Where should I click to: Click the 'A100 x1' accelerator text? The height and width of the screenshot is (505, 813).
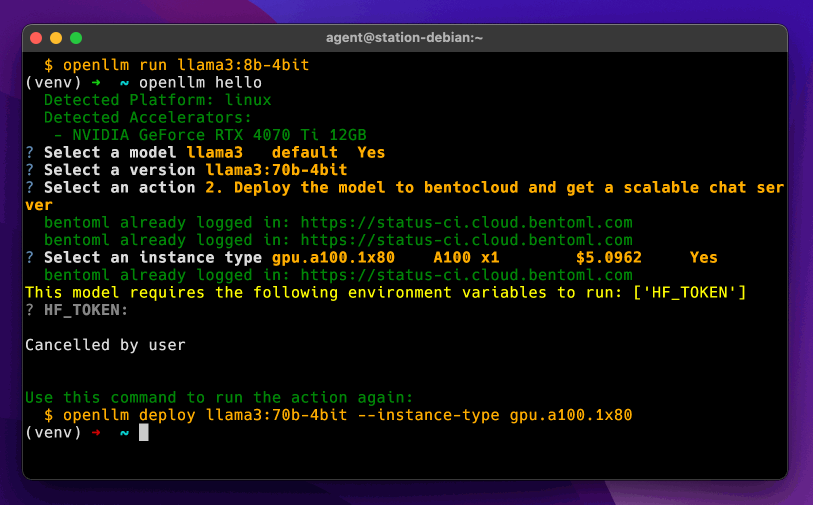pyautogui.click(x=466, y=258)
